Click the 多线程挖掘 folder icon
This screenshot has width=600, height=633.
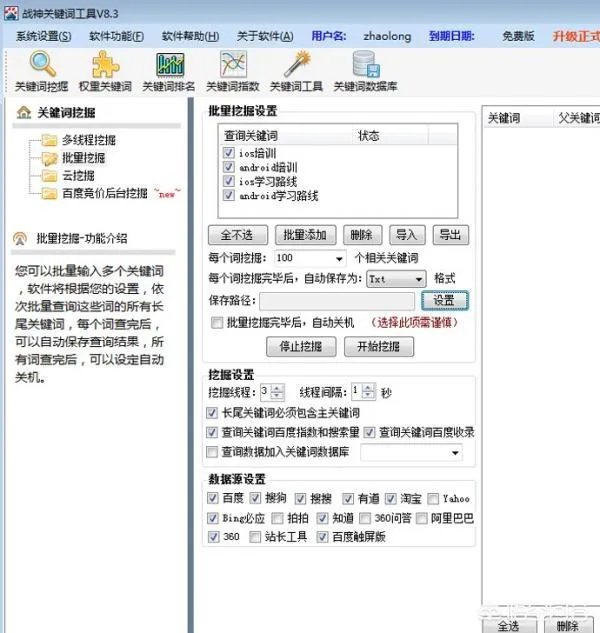coord(50,140)
